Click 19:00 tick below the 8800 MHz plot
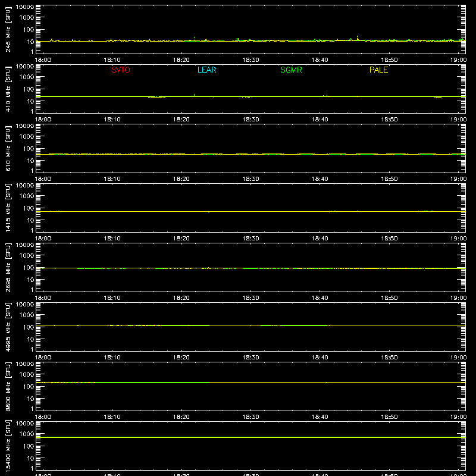This screenshot has width=476, height=476. point(458,417)
